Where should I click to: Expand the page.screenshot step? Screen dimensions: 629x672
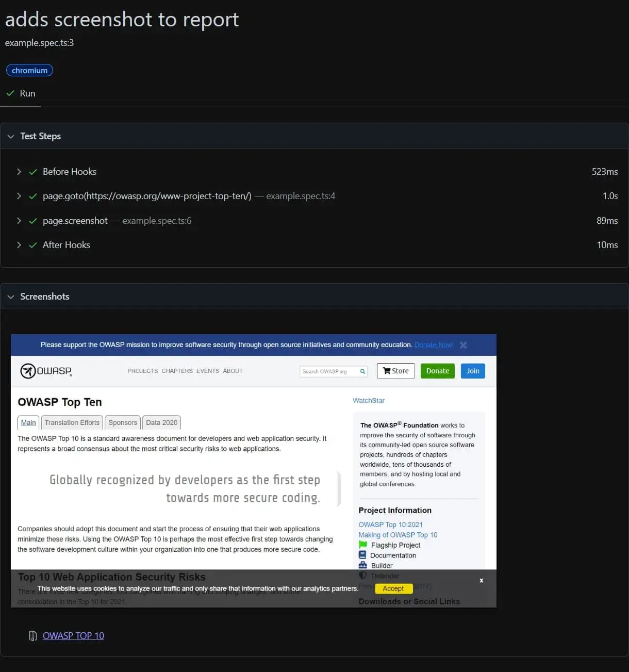click(19, 221)
